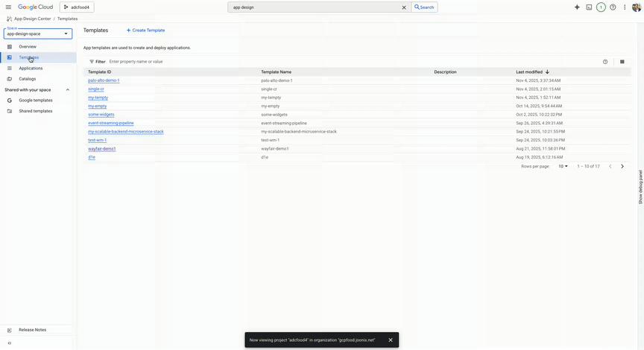The width and height of the screenshot is (644, 350).
Task: Toggle the Show debug panel tab
Action: coord(640,187)
